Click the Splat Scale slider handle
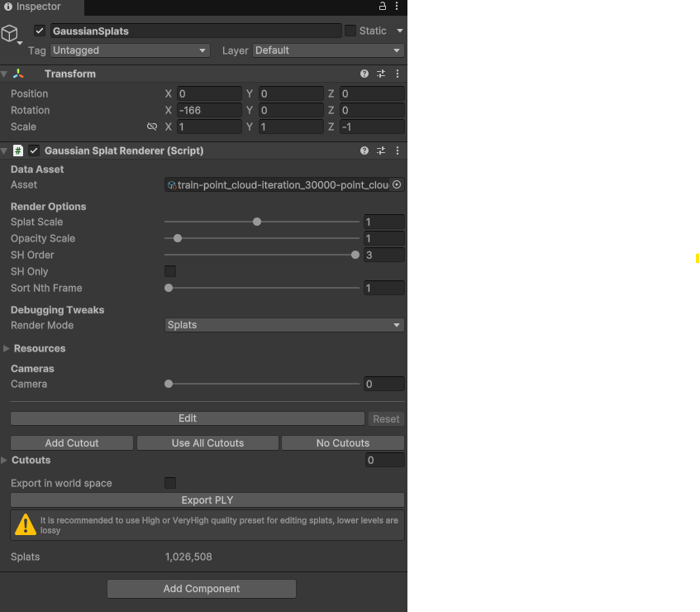700x612 pixels. 257,222
